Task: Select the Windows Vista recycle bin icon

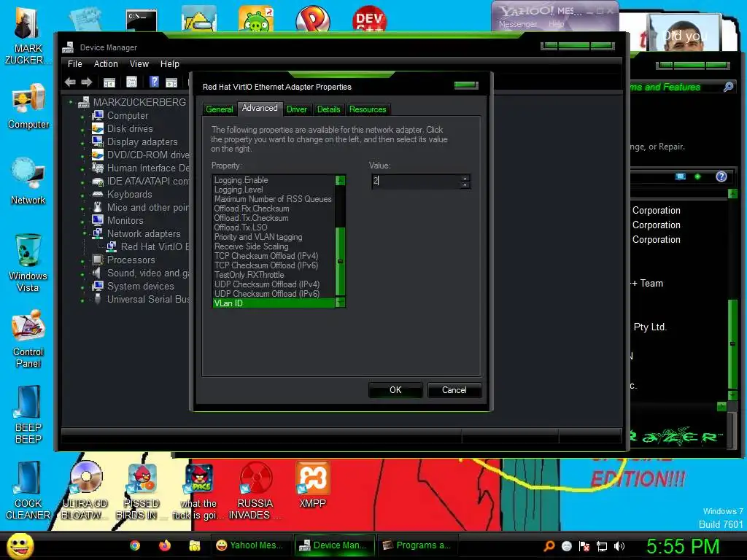Action: pyautogui.click(x=28, y=262)
